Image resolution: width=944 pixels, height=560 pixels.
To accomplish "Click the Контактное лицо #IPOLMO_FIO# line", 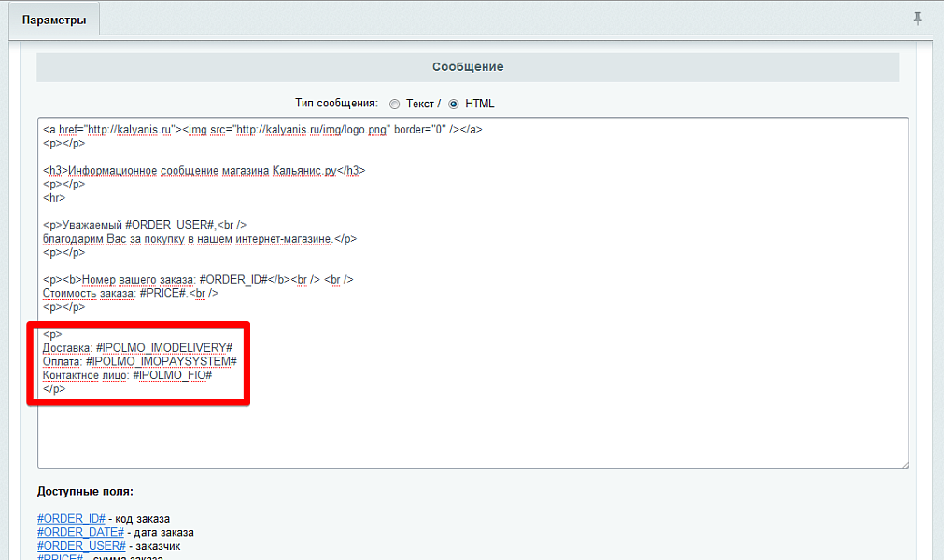I will point(127,374).
